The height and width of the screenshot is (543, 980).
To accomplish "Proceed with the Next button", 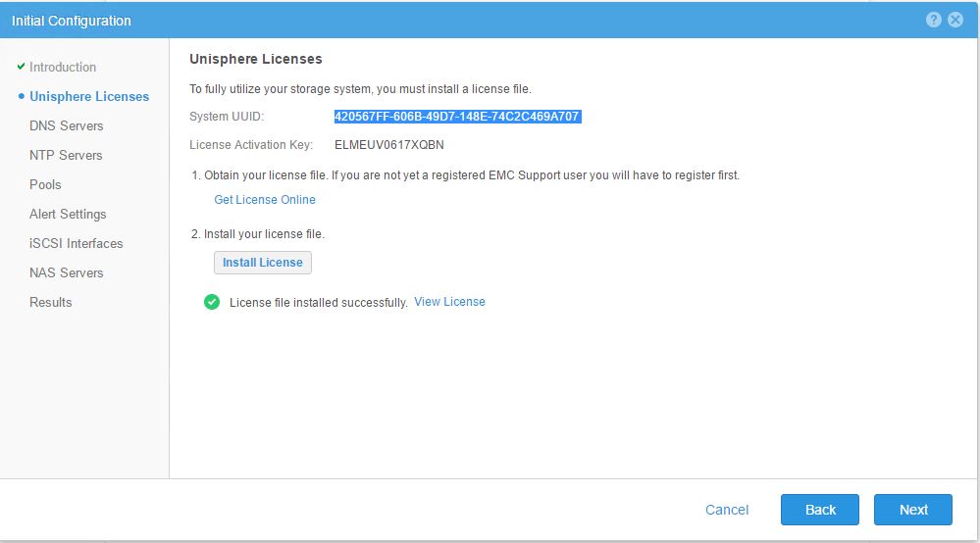I will [x=913, y=510].
